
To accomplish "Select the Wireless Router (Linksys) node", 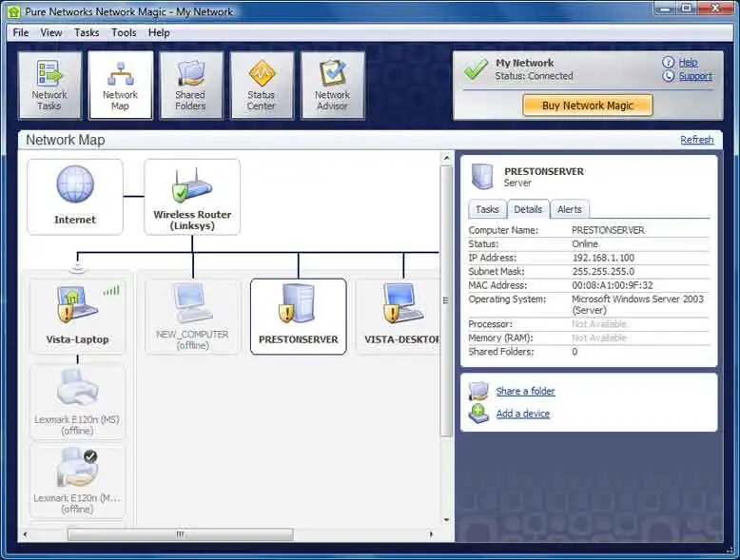I will point(192,197).
